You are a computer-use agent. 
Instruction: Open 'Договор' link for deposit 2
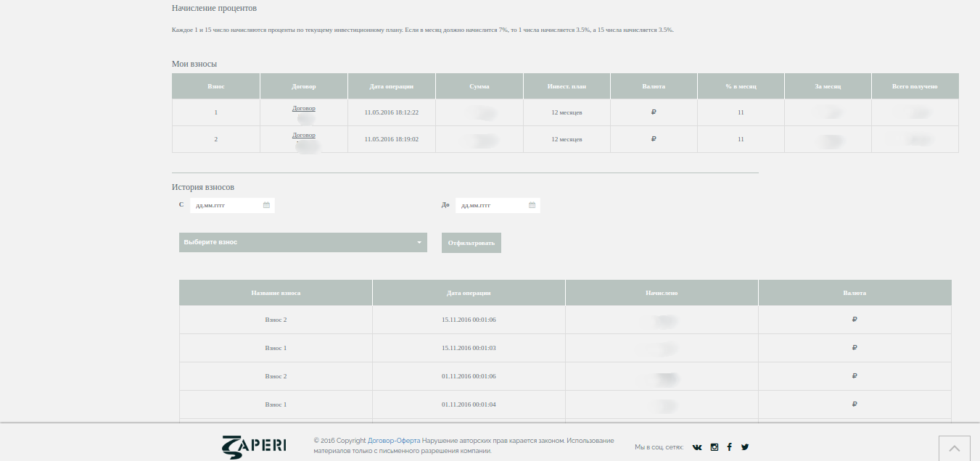coord(304,135)
